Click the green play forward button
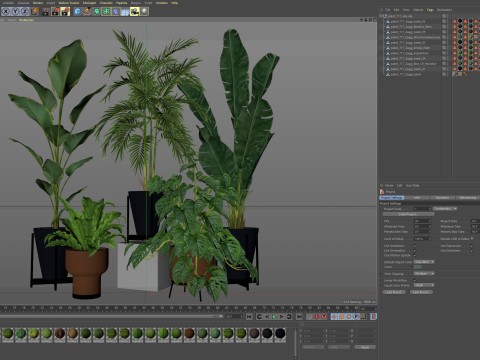The image size is (480, 360). point(274,317)
